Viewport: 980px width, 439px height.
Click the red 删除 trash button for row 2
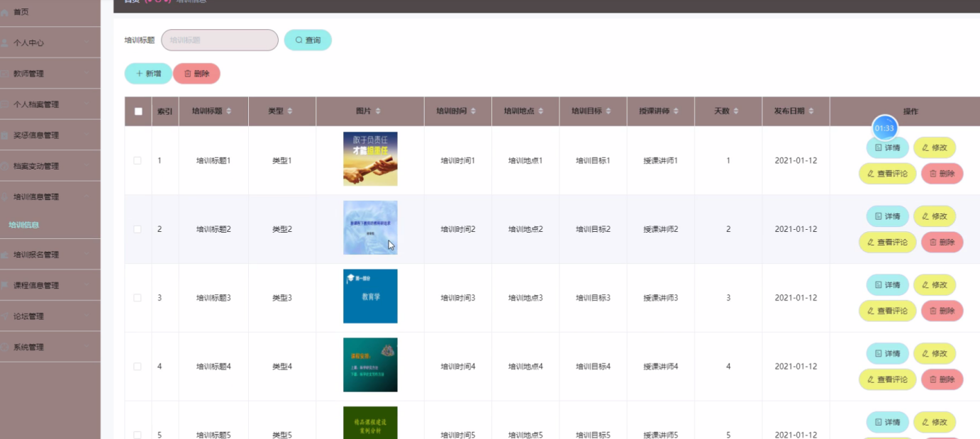pos(942,243)
